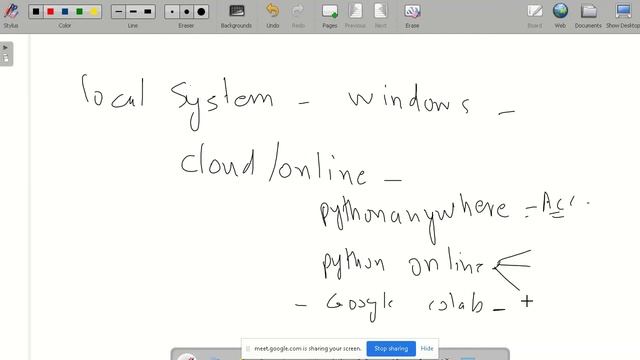Add a new page with Pages
The height and width of the screenshot is (360, 640).
pos(330,16)
